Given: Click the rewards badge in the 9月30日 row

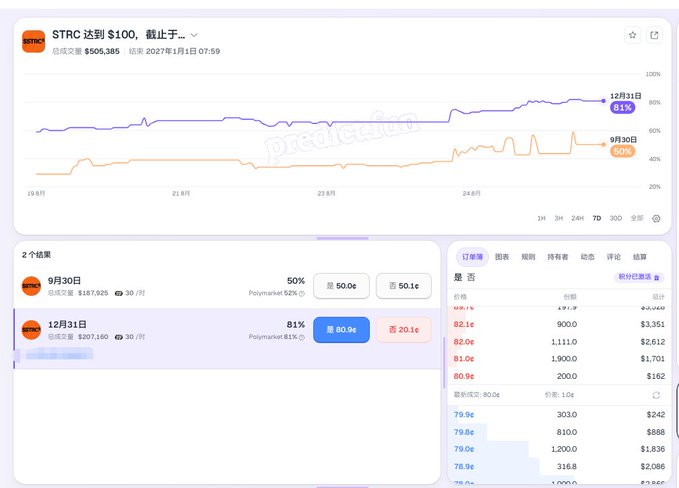Looking at the screenshot, I should pos(129,293).
